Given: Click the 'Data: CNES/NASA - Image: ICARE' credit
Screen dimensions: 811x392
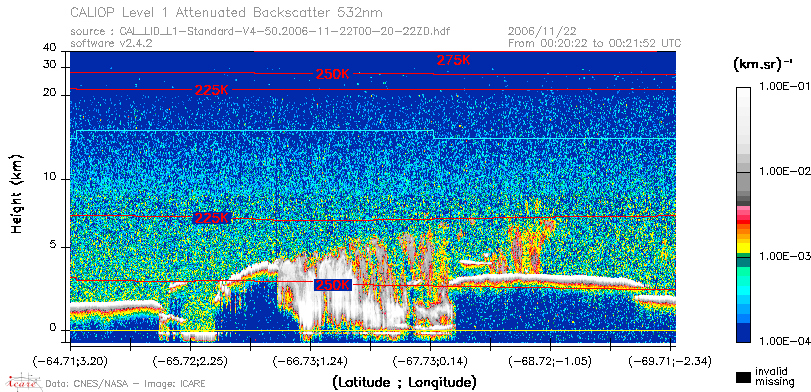Looking at the screenshot, I should pos(126,384).
